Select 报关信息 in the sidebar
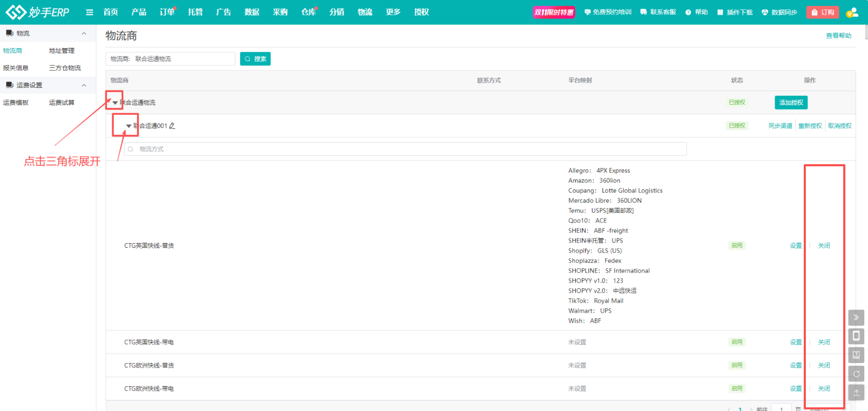This screenshot has width=868, height=411. (x=16, y=68)
